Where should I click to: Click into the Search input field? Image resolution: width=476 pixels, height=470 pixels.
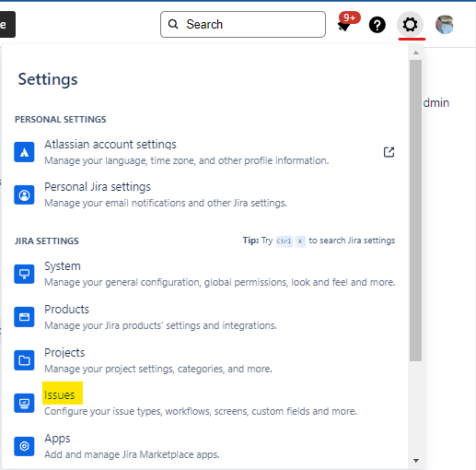coord(243,25)
